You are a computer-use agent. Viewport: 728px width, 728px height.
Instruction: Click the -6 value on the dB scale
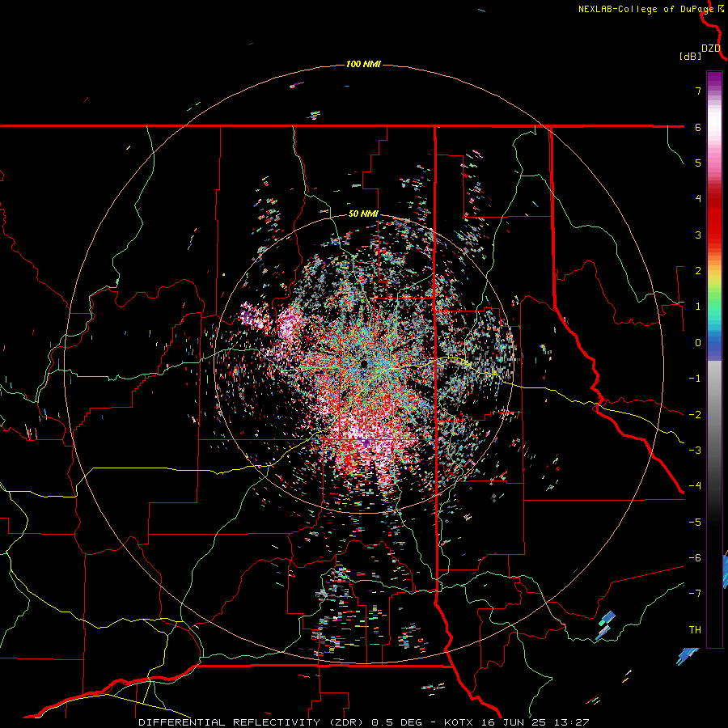point(695,558)
